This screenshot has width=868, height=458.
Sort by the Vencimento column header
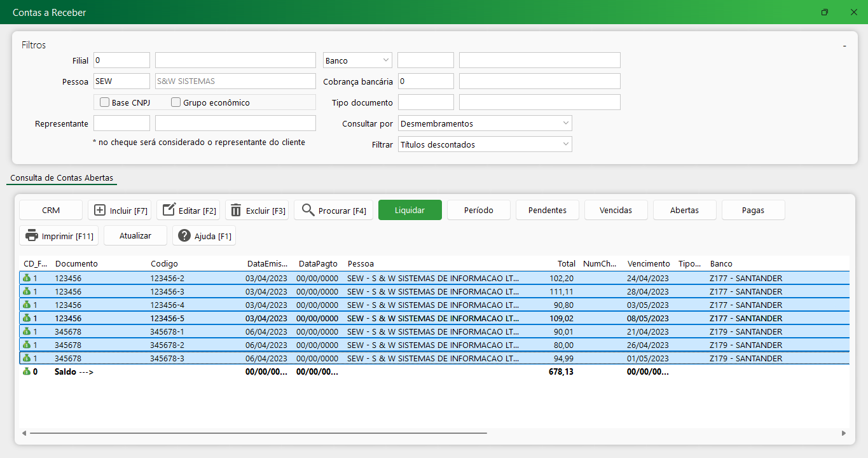(648, 263)
